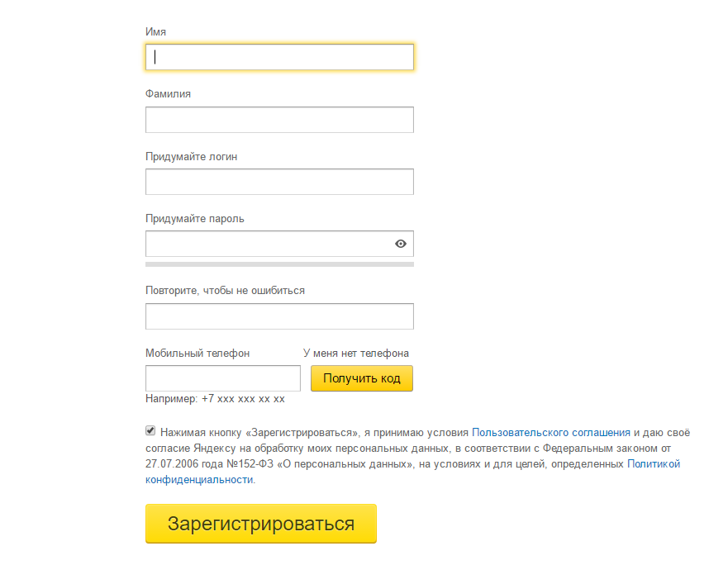This screenshot has width=728, height=565.
Task: Click the Мобильный телефон label text
Action: point(197,354)
